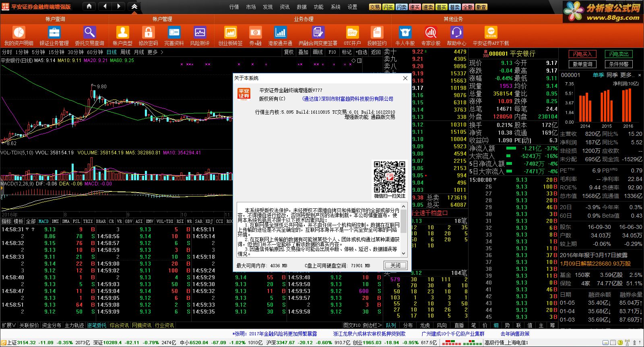Viewport: 644px width, 347px height.
Task: Open the 市场 menu
Action: [x=251, y=7]
